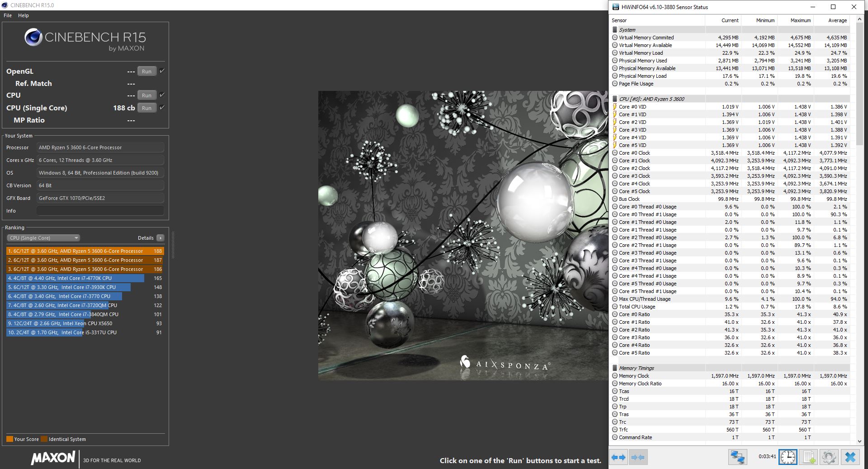Click the sensor icon beside Command Rate
Image resolution: width=868 pixels, height=469 pixels.
pyautogui.click(x=615, y=437)
